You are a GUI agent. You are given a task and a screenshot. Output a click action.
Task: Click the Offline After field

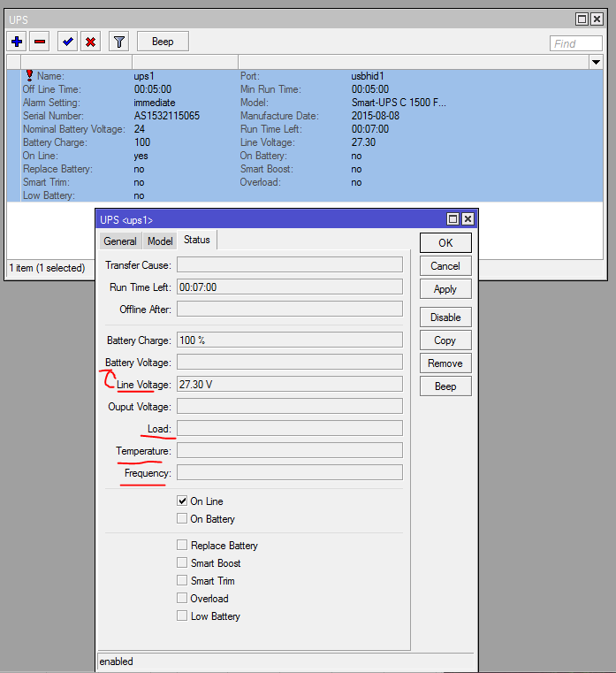click(290, 309)
